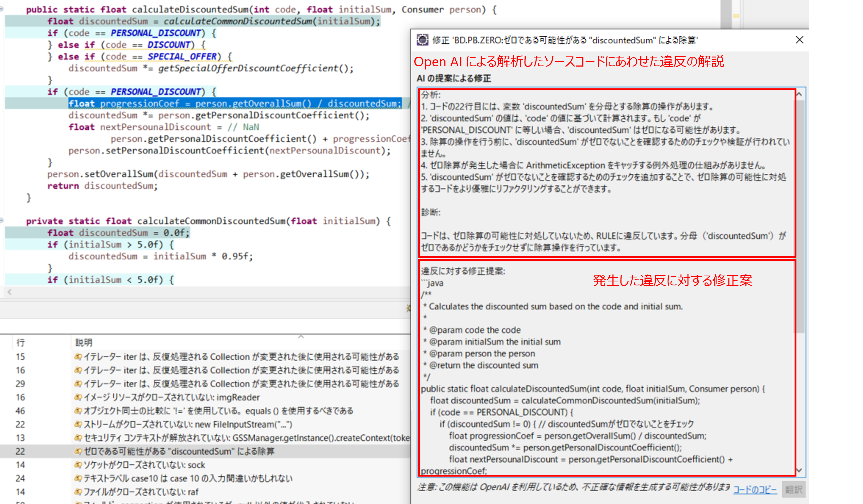The width and height of the screenshot is (863, 504).
Task: Click warning icon on raf file row
Action: point(78,492)
